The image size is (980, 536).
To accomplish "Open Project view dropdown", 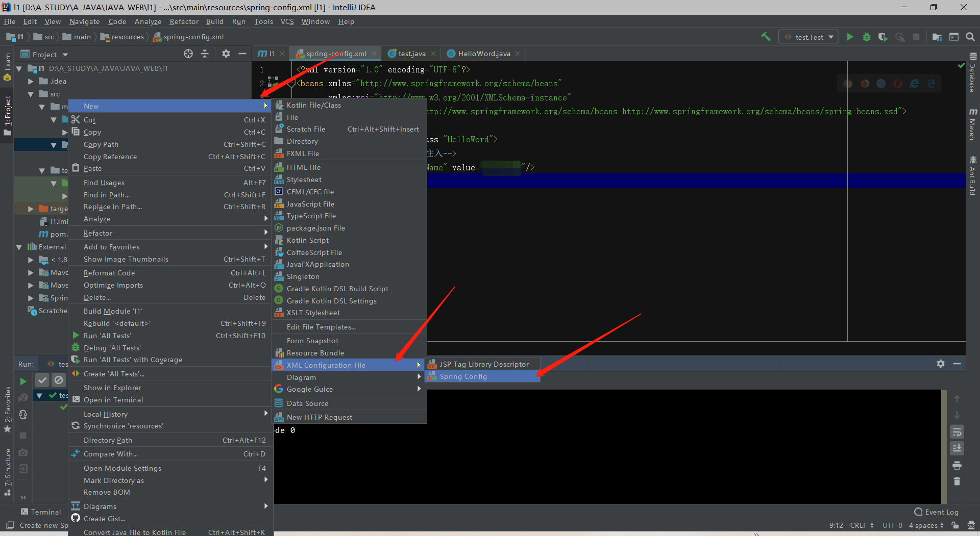I will (x=65, y=55).
